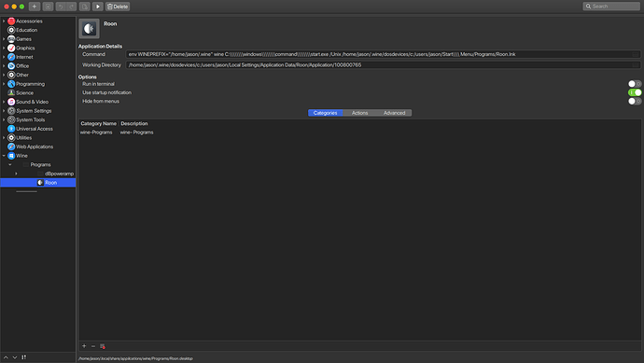Select the wine-Programs category row
Viewport: 644px width, 363px height.
pyautogui.click(x=359, y=133)
